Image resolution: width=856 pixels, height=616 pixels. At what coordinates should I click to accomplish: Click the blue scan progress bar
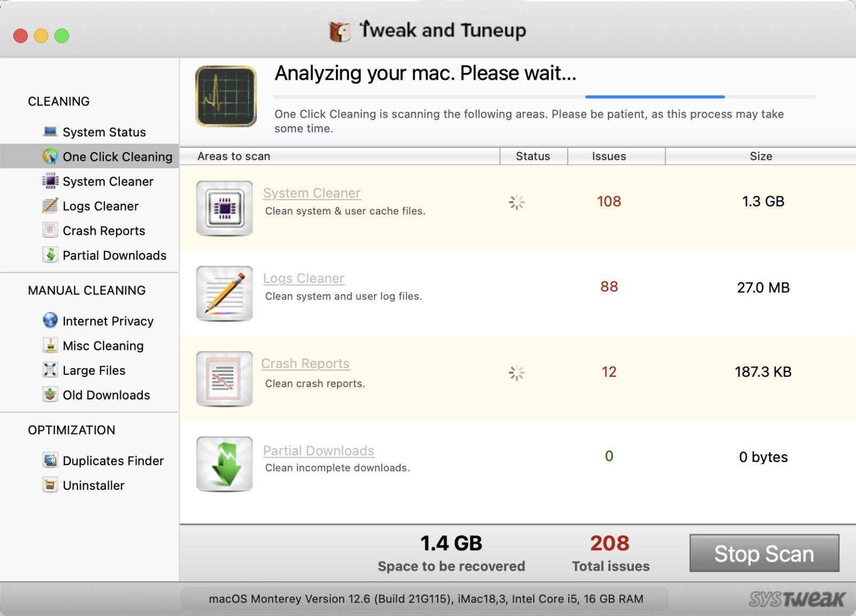click(655, 97)
